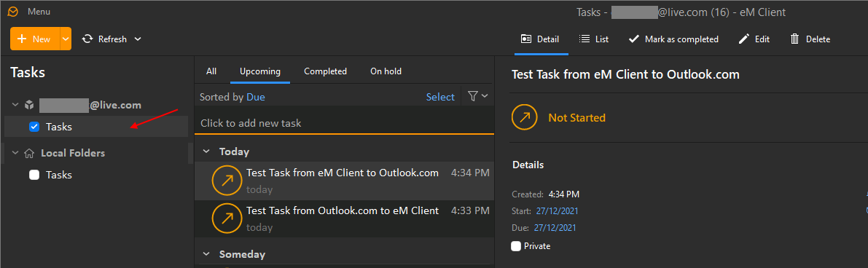The height and width of the screenshot is (268, 868).
Task: Collapse the live.com account tree
Action: (x=15, y=105)
